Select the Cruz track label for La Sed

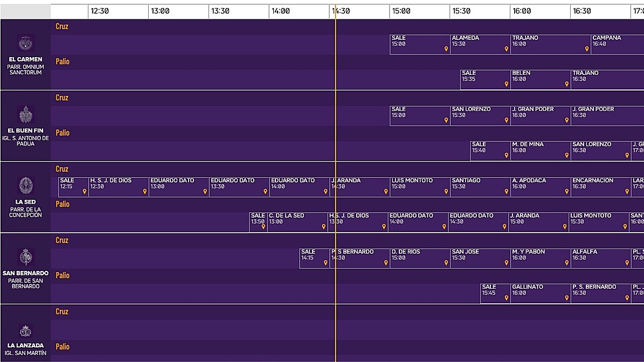[x=61, y=169]
